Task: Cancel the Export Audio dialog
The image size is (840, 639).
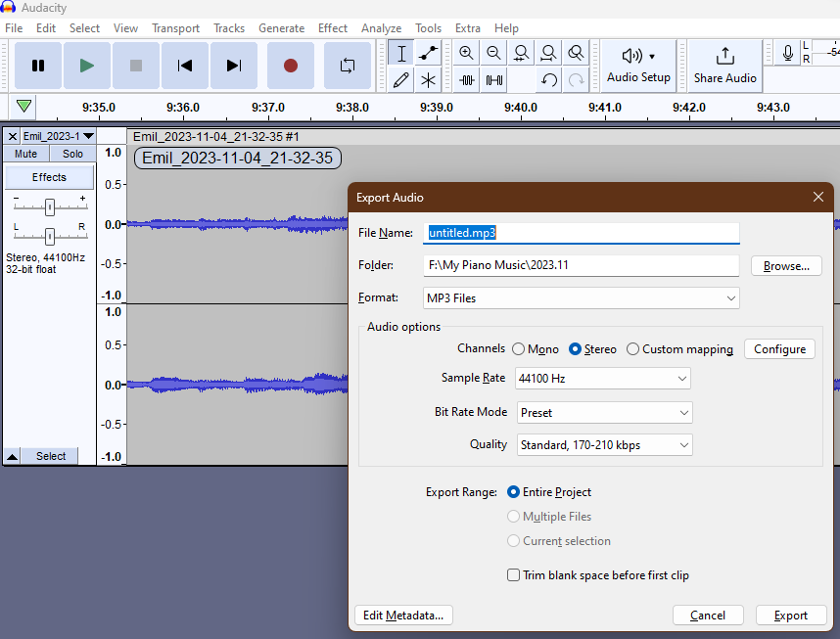Action: pos(708,616)
